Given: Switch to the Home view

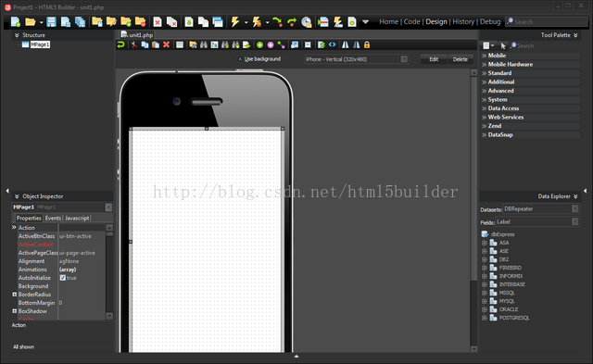Looking at the screenshot, I should click(x=389, y=22).
